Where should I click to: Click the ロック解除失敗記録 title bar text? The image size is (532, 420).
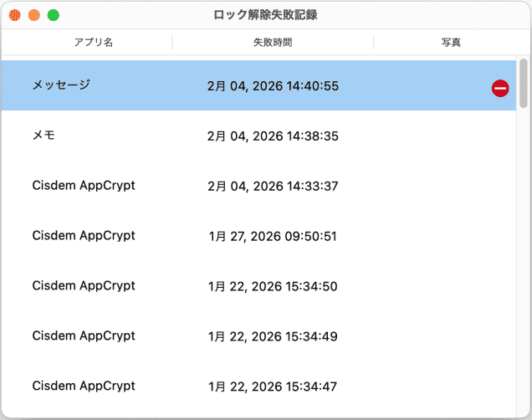click(265, 15)
